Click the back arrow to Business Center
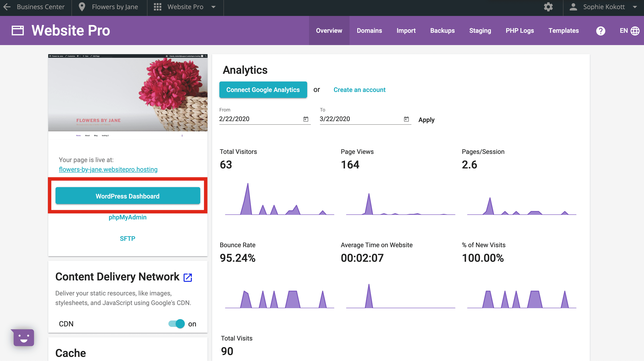644x361 pixels. (x=7, y=7)
